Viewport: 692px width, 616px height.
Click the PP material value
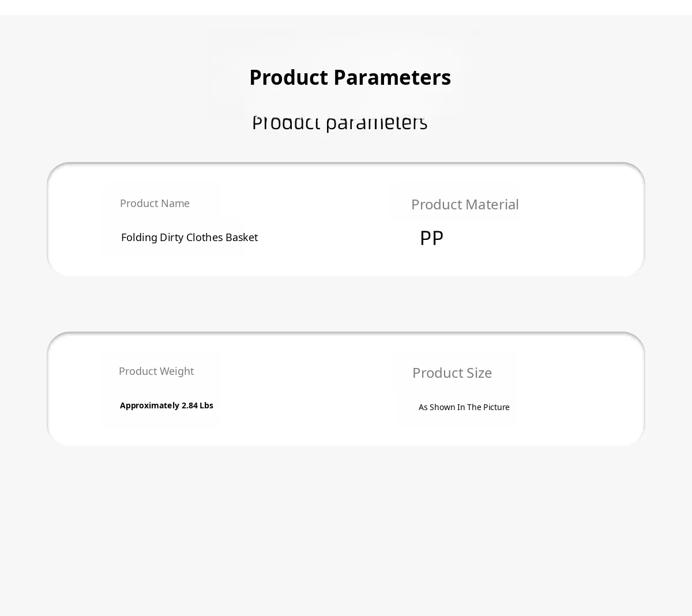coord(431,238)
